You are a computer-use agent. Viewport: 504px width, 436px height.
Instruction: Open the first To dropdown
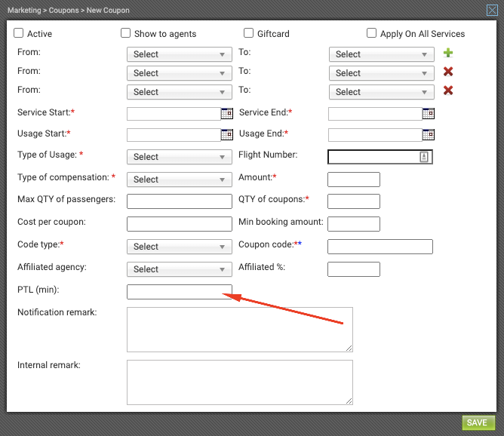(x=382, y=54)
